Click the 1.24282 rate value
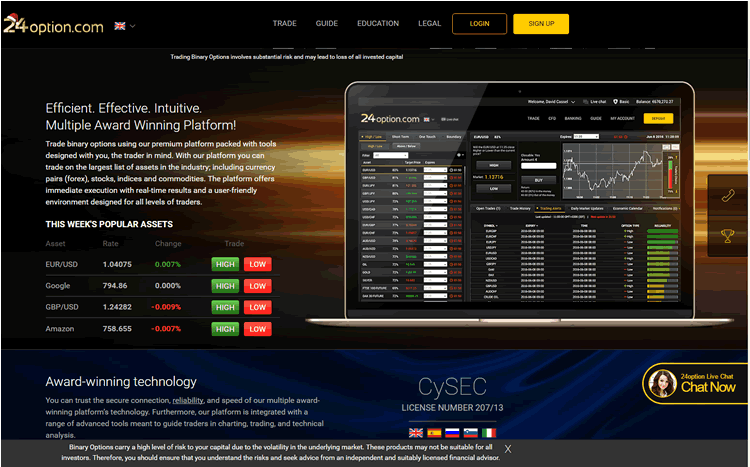 [117, 307]
